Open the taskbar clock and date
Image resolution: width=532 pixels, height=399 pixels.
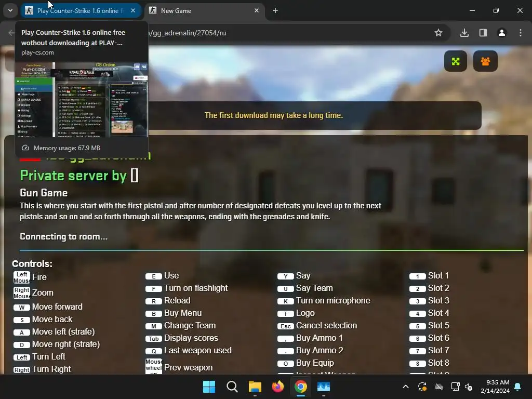coord(495,387)
